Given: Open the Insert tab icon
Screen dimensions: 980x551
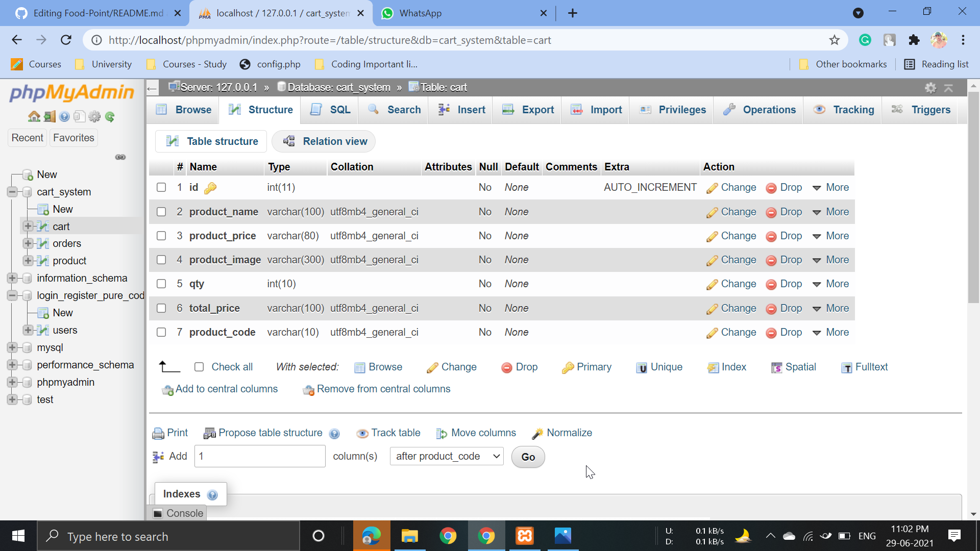Looking at the screenshot, I should [444, 109].
